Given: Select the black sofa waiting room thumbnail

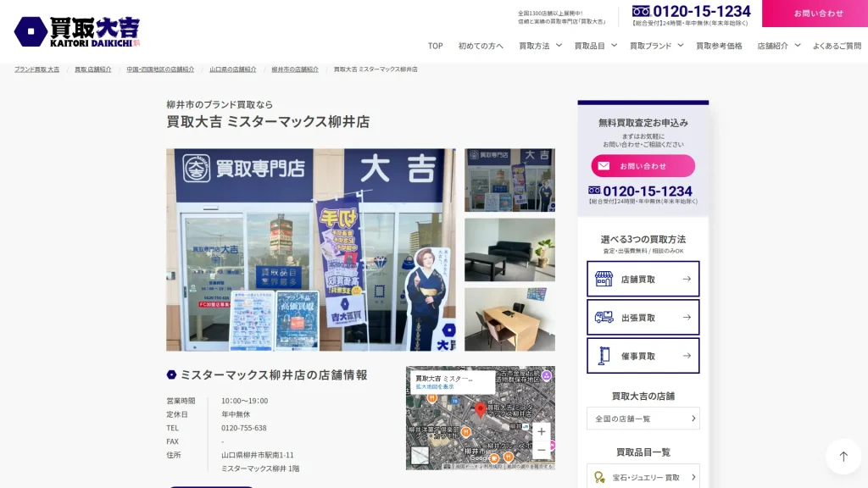Looking at the screenshot, I should [x=509, y=250].
